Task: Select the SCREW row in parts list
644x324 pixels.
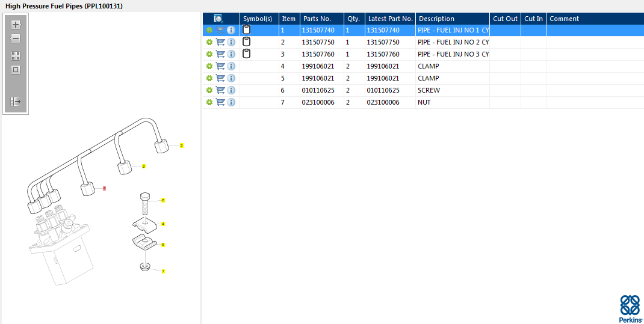Action: [x=429, y=90]
